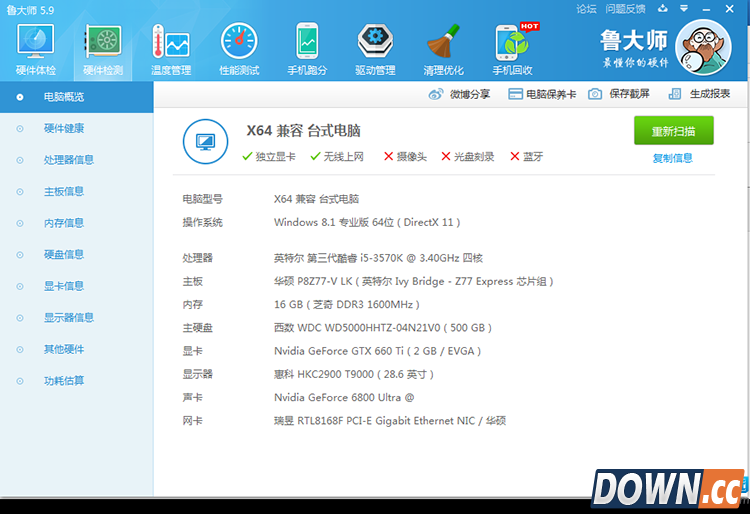Open 其他硬件 sidebar item
The image size is (750, 514).
tap(77, 350)
